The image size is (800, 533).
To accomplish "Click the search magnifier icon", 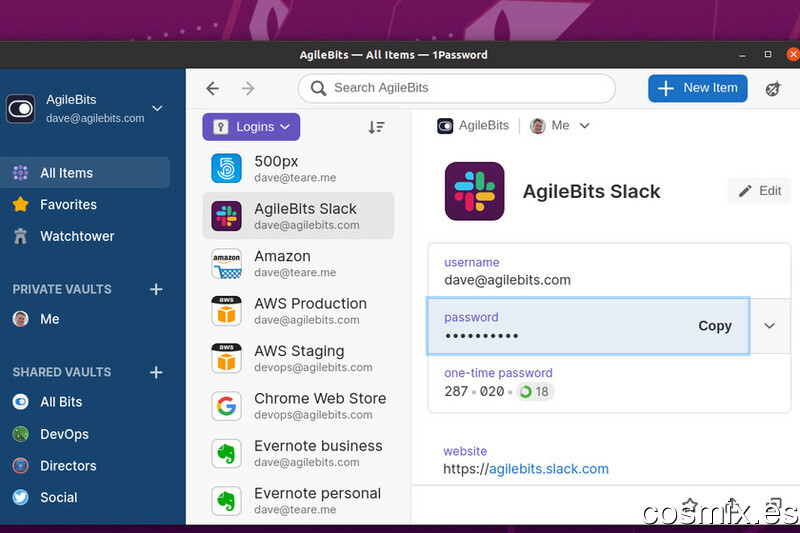I will [x=318, y=88].
